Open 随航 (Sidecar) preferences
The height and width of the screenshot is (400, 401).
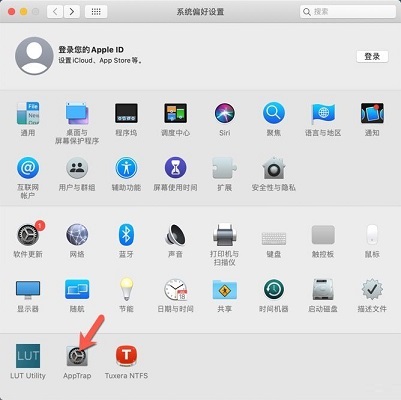tap(77, 289)
